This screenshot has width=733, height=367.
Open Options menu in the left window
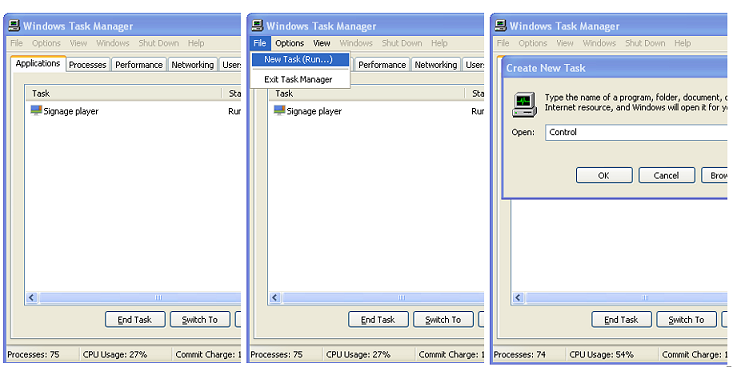point(46,43)
